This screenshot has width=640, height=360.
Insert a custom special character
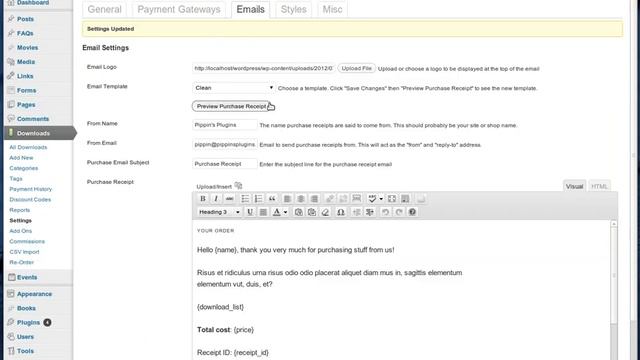(x=341, y=212)
